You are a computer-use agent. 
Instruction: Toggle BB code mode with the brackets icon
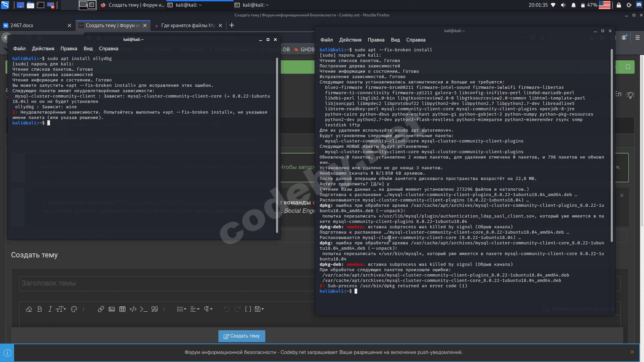248,309
